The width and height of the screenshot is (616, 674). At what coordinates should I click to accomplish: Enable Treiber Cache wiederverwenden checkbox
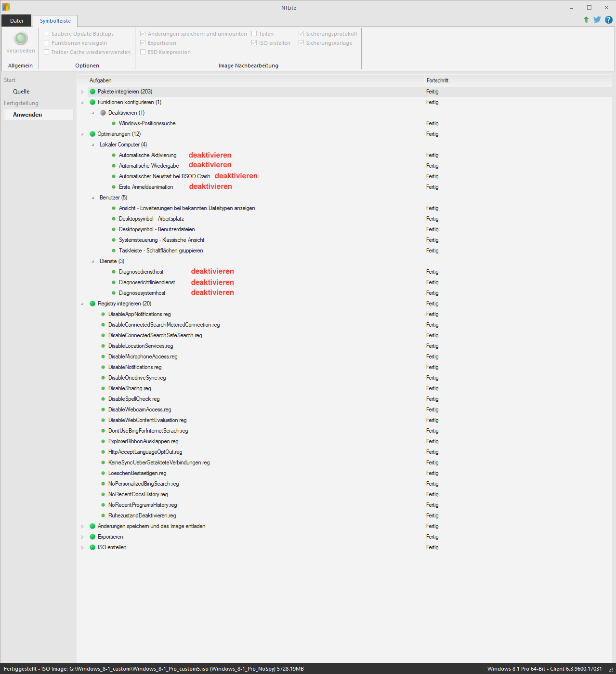point(47,52)
